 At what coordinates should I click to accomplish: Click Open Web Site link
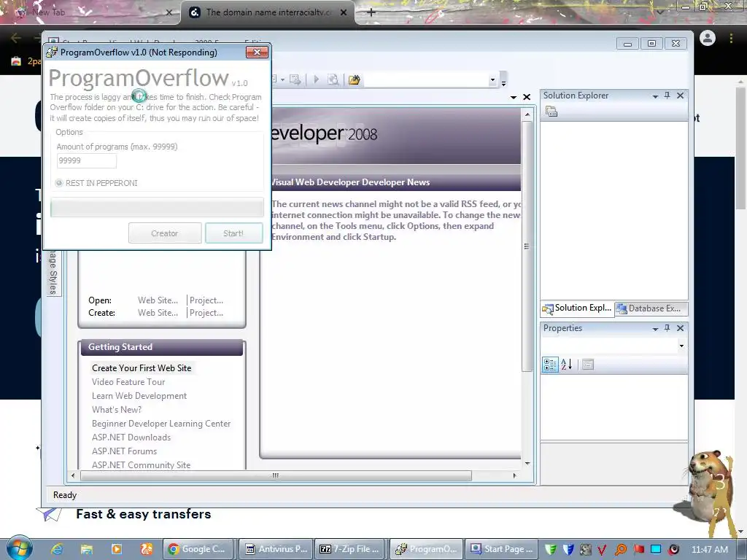(x=158, y=300)
